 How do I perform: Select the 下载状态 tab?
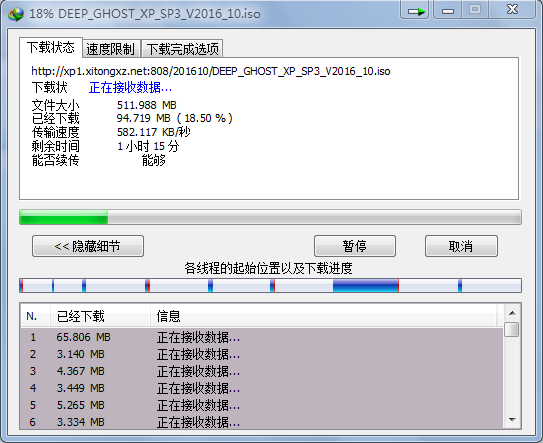[x=51, y=47]
